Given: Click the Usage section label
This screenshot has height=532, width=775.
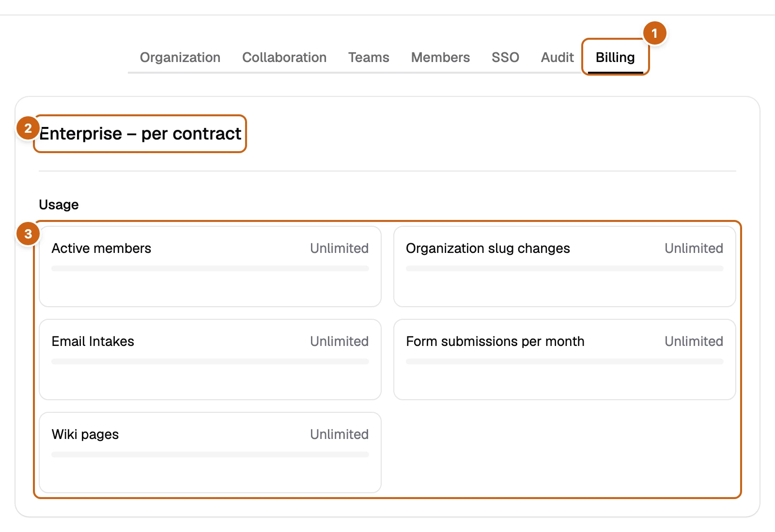Looking at the screenshot, I should pyautogui.click(x=59, y=204).
